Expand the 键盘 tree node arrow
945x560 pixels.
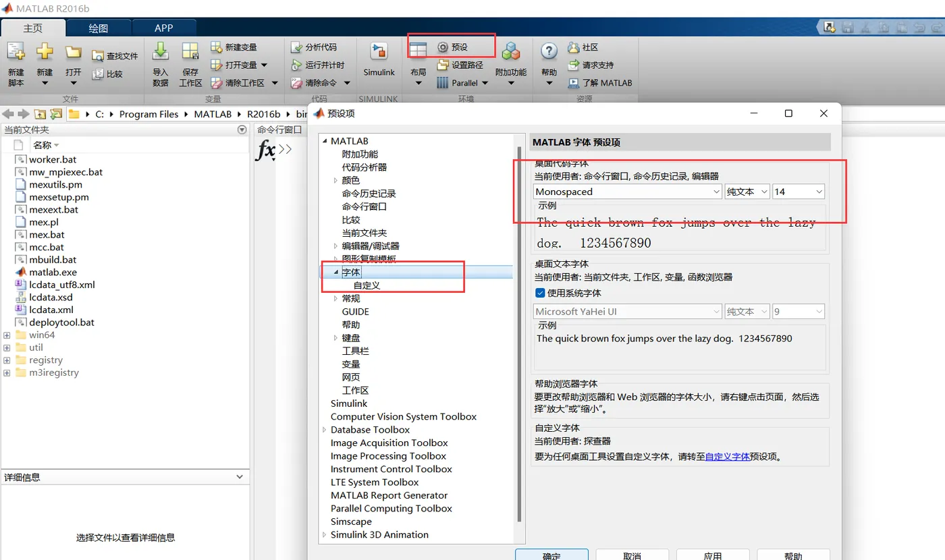(x=335, y=338)
